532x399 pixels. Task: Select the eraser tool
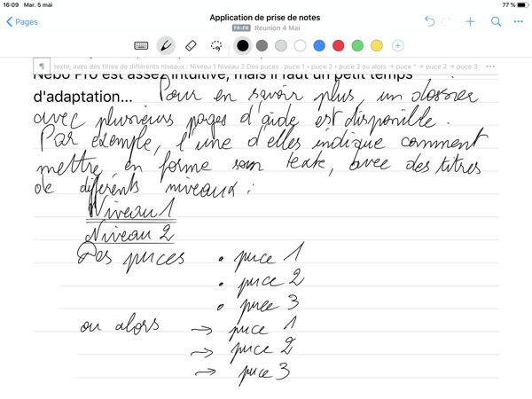pyautogui.click(x=191, y=45)
